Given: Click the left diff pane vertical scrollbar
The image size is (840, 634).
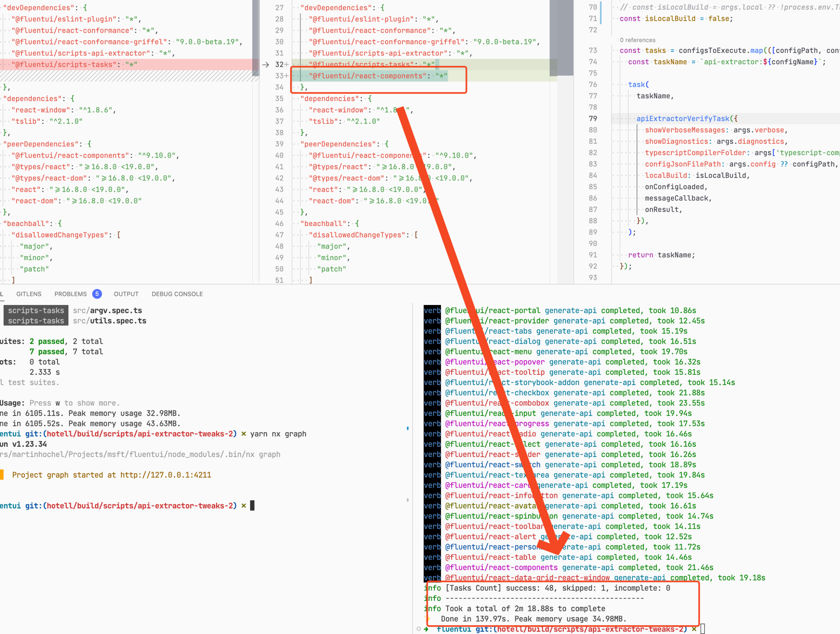Looking at the screenshot, I should click(x=256, y=38).
